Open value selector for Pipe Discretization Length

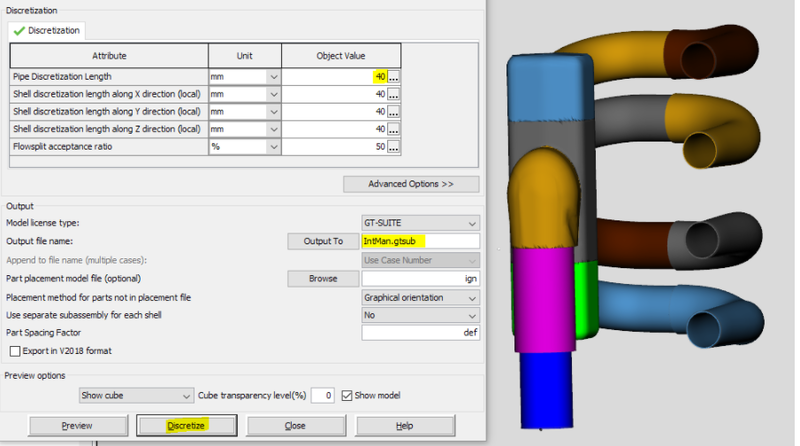[x=393, y=77]
